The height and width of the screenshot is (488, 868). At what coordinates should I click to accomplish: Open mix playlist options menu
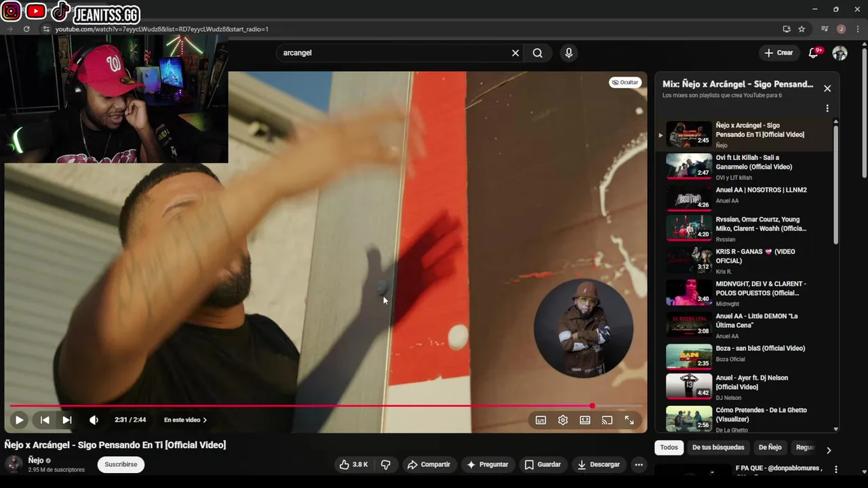pyautogui.click(x=827, y=108)
